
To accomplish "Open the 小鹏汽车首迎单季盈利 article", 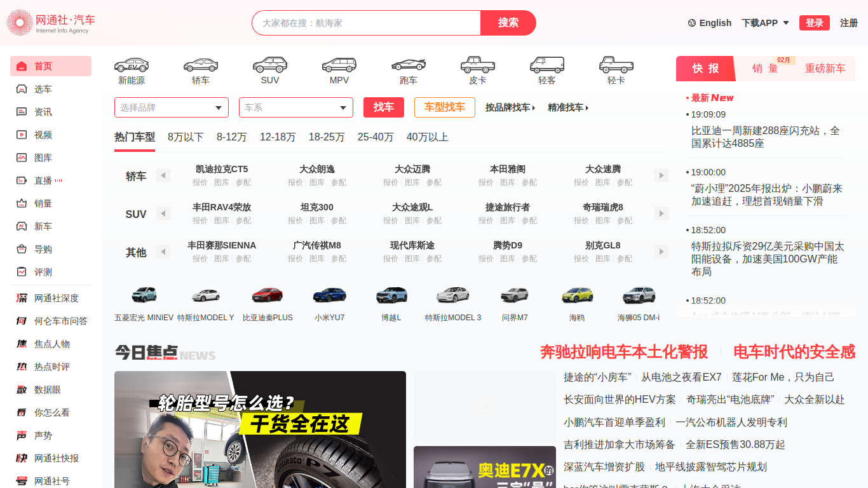I will click(614, 422).
